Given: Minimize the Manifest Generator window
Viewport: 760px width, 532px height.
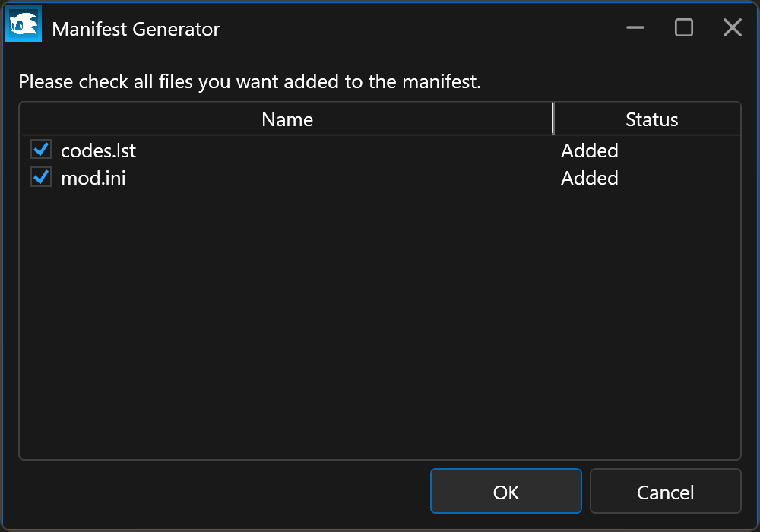Looking at the screenshot, I should [x=635, y=28].
